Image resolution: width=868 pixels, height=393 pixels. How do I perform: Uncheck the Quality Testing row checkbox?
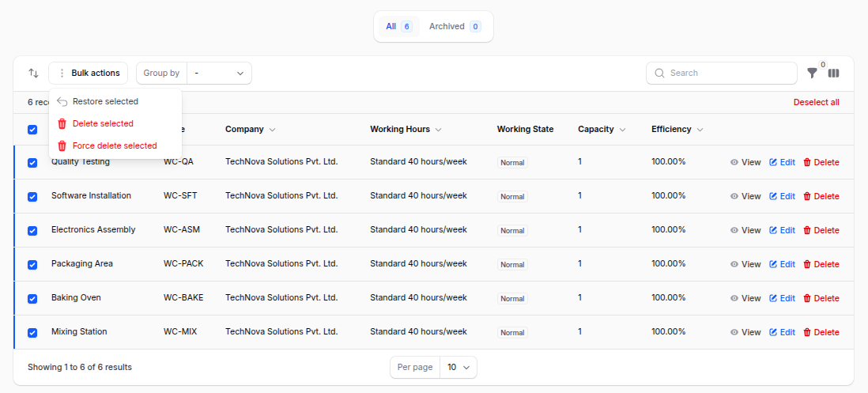[x=32, y=163]
